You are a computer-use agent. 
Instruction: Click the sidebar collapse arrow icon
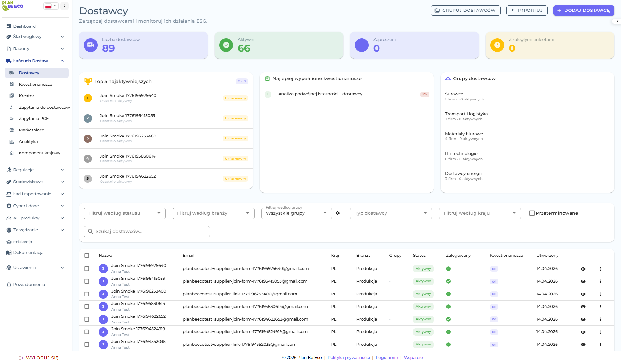coord(64,6)
